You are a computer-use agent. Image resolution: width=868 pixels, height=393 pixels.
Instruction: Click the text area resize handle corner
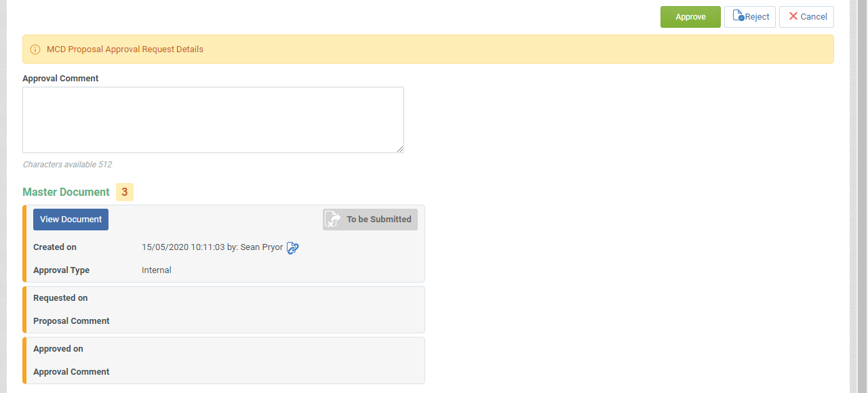(400, 149)
